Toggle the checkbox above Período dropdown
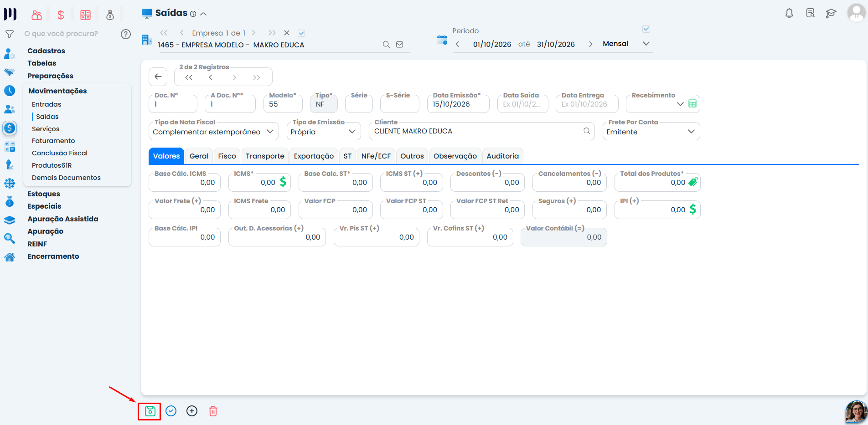This screenshot has width=868, height=425. click(x=646, y=29)
